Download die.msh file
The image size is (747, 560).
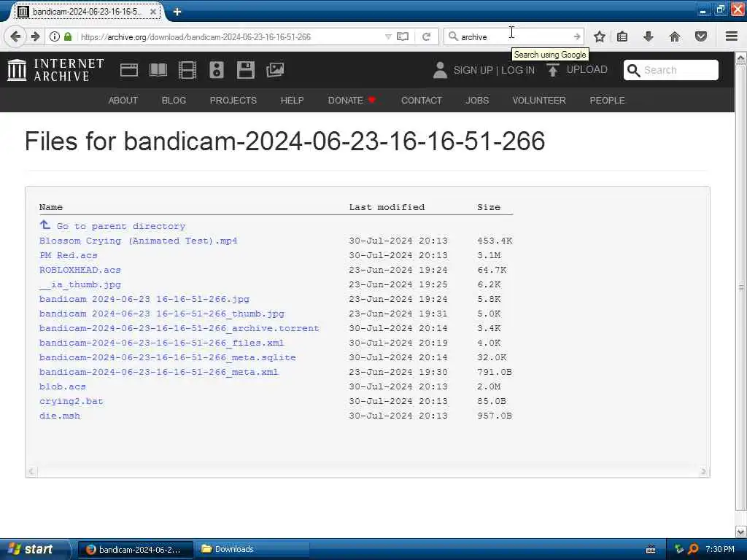60,416
